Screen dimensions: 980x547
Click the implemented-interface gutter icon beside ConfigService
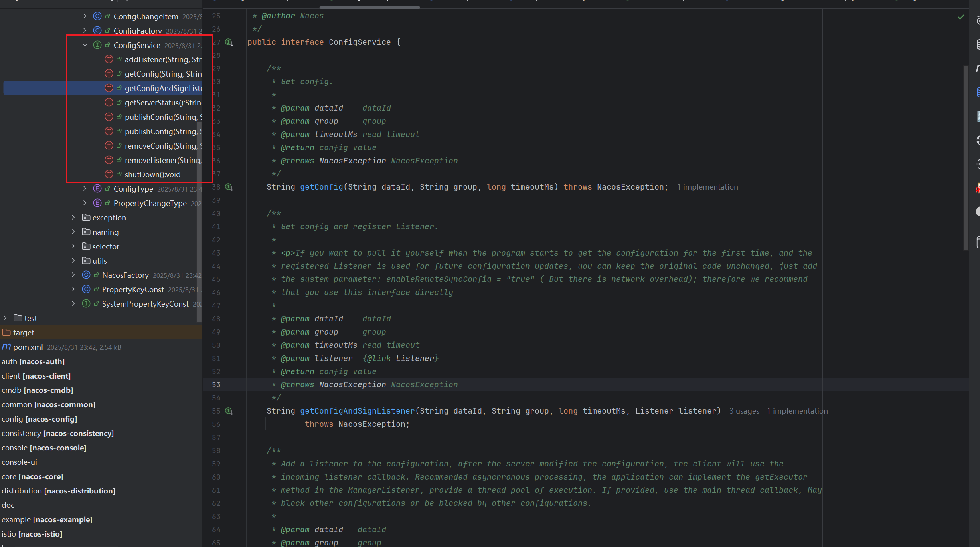point(229,42)
